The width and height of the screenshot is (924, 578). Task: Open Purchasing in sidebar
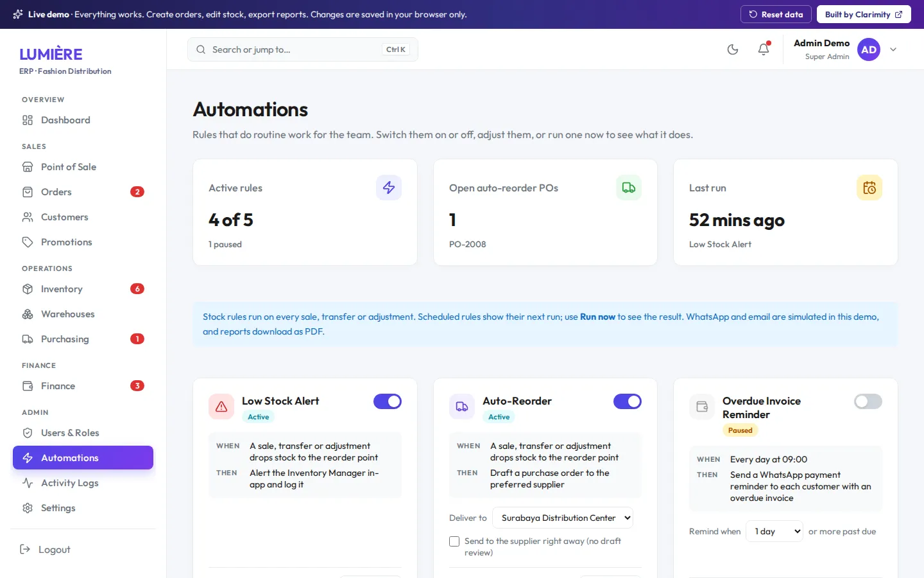coord(83,339)
